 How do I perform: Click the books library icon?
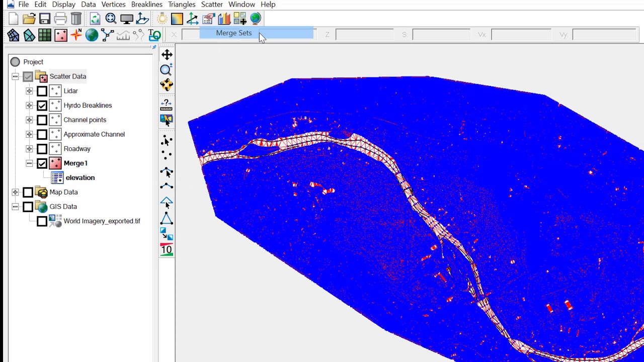(x=224, y=19)
